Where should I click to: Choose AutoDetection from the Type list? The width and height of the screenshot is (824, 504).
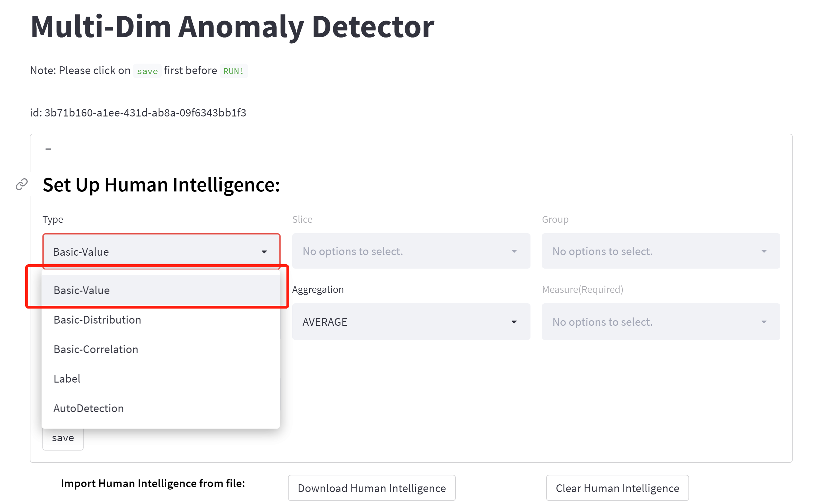click(161, 408)
